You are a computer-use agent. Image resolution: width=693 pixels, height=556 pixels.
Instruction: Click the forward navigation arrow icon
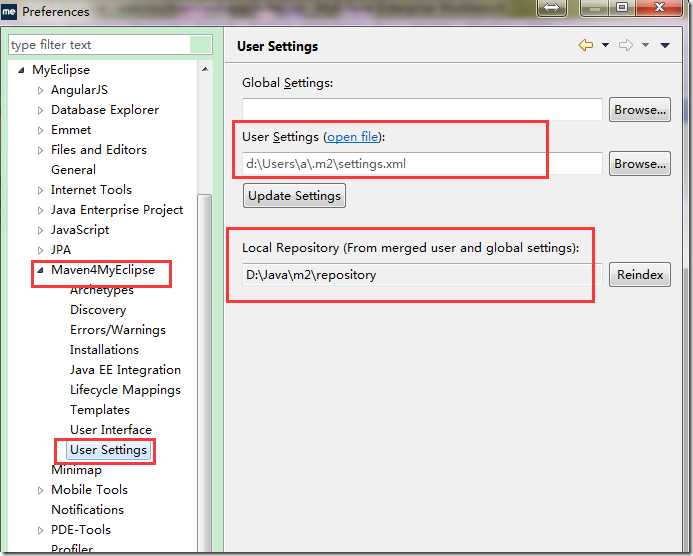coord(626,45)
